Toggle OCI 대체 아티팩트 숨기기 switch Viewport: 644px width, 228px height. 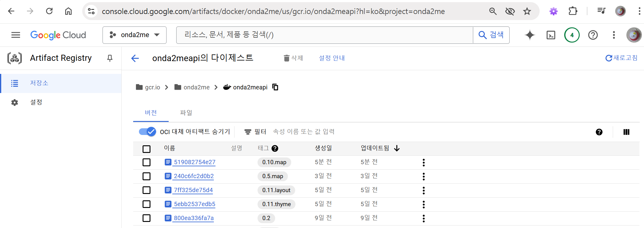(147, 132)
